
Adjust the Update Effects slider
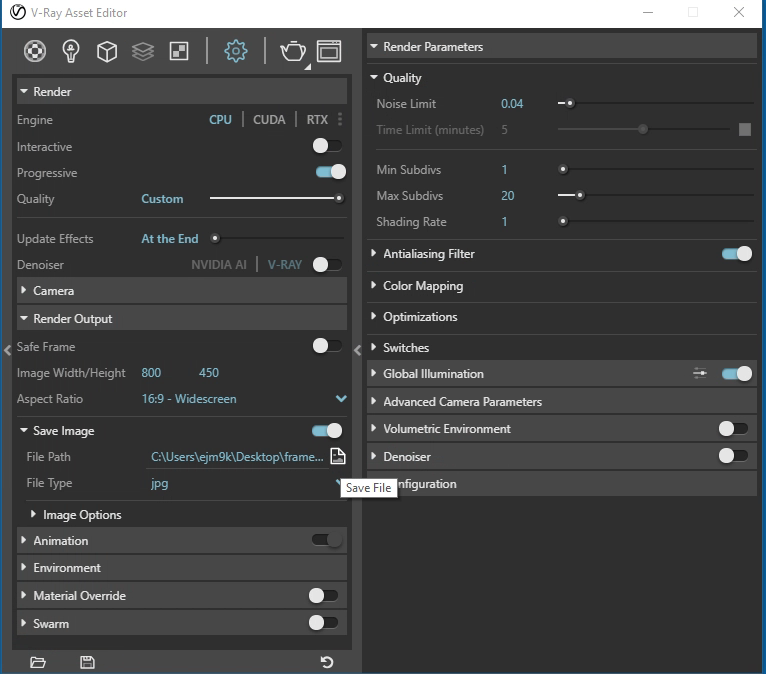(277, 238)
